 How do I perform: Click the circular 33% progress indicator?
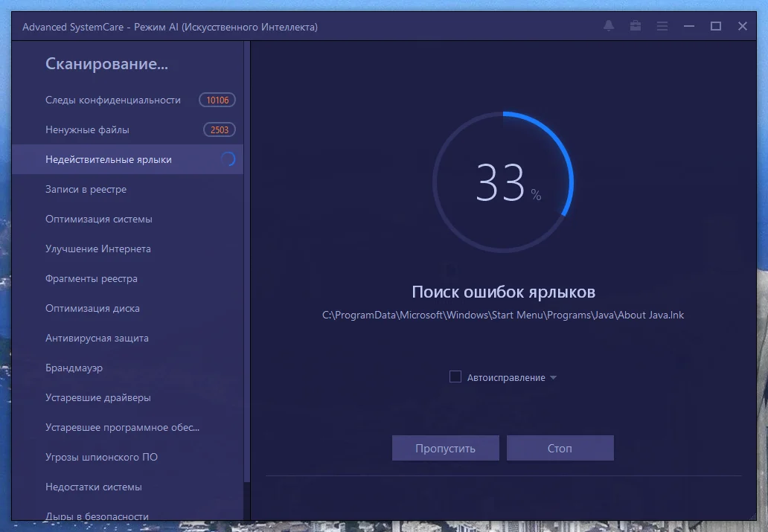[x=503, y=182]
